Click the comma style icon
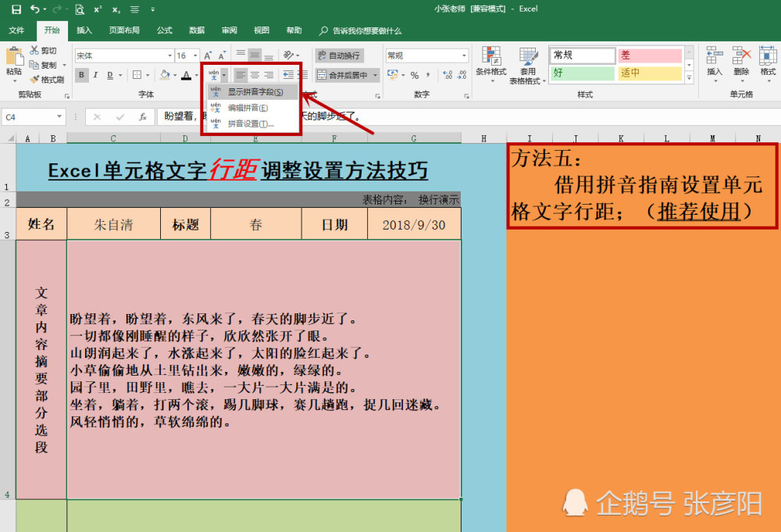This screenshot has height=532, width=781. [428, 75]
